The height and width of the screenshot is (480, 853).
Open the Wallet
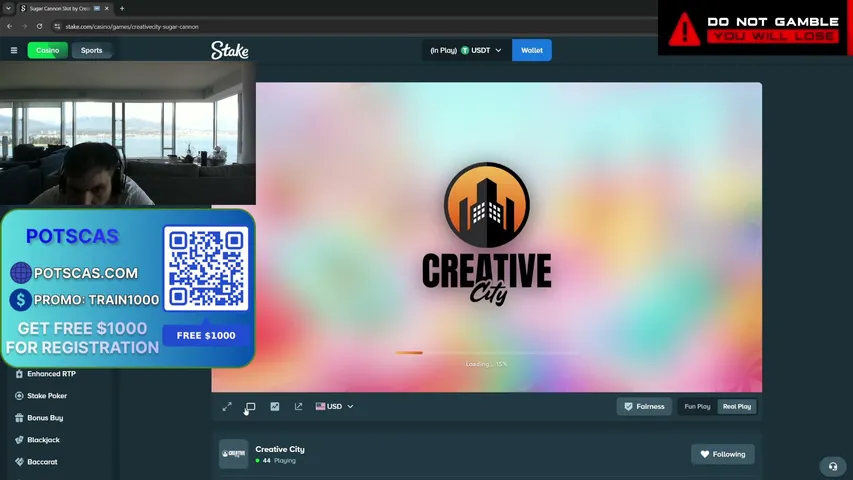[x=531, y=50]
